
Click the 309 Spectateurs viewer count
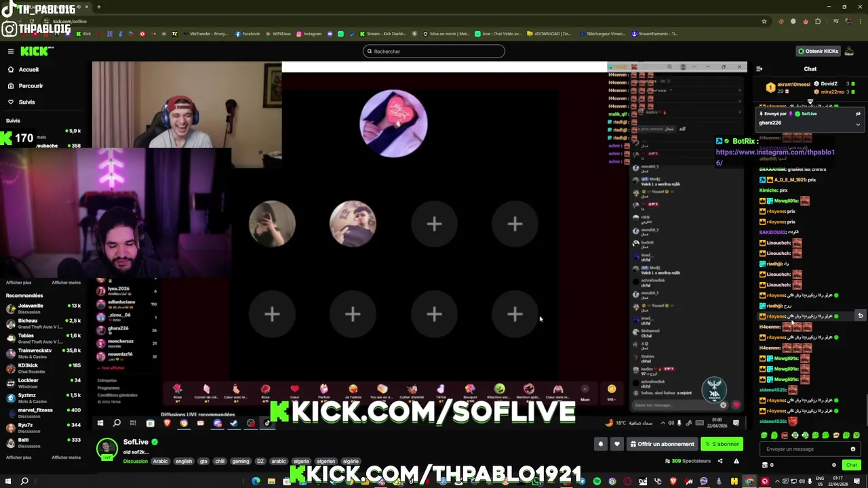[688, 462]
